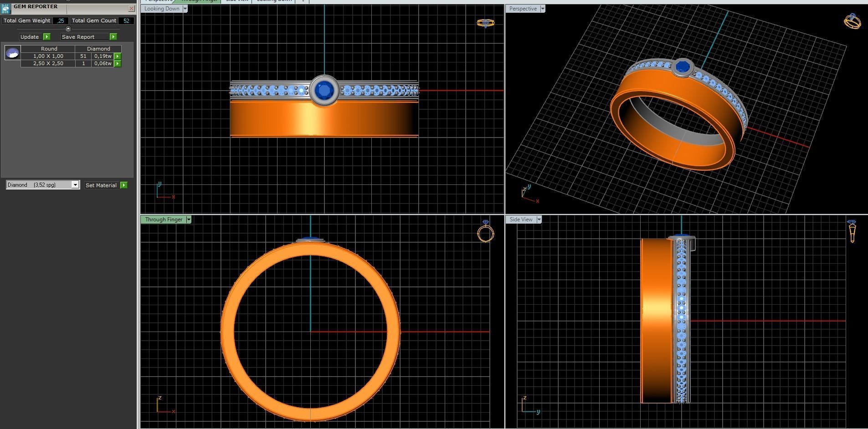Collapse the Gem Reporter summary section arrow
The image size is (868, 429).
68,29
